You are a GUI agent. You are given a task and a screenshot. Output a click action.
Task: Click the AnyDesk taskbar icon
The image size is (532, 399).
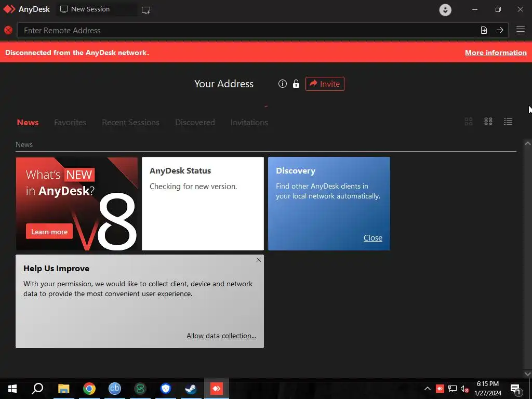point(217,389)
